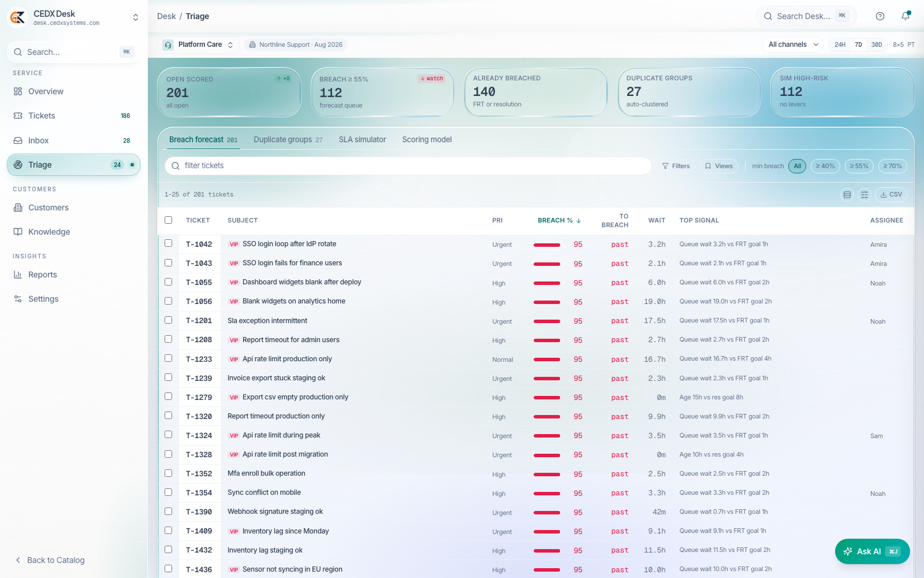Image resolution: width=924 pixels, height=578 pixels.
Task: Click the Ask AI sparkle button
Action: point(872,551)
